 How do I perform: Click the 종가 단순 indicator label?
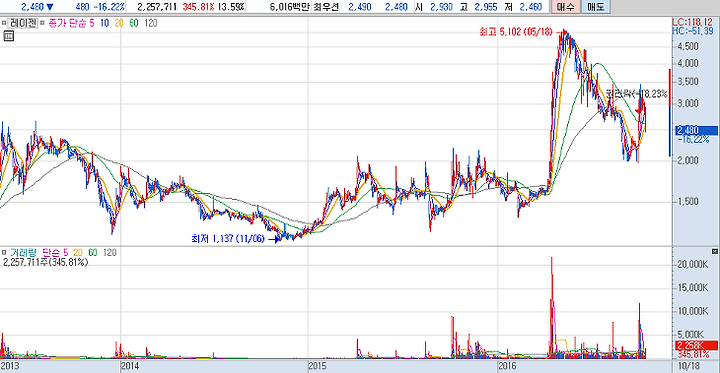[67, 23]
